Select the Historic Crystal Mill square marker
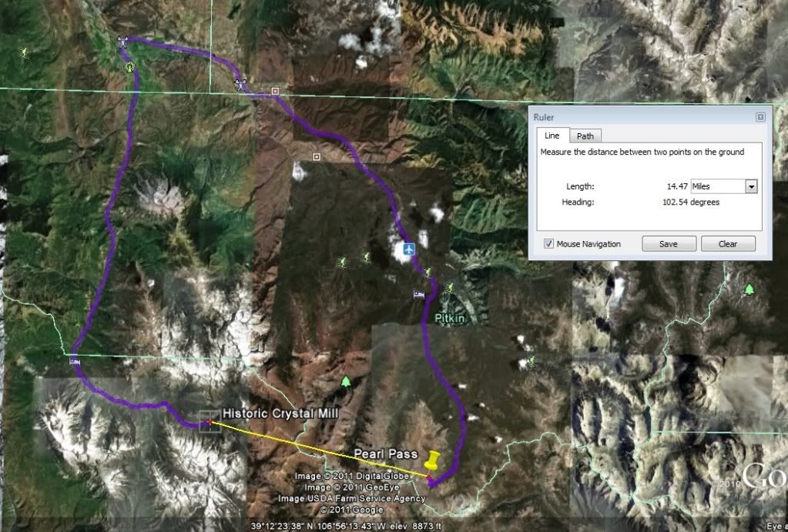This screenshot has width=788, height=532. (210, 422)
